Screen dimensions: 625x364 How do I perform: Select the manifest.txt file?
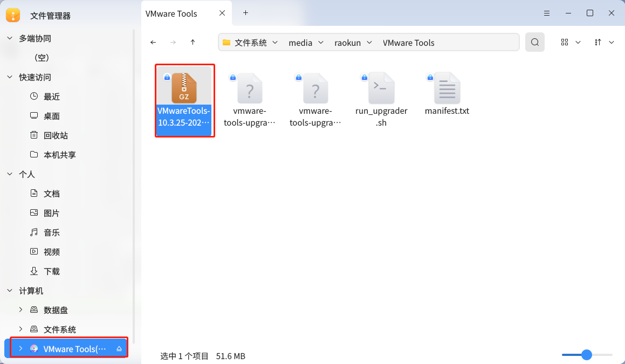tap(447, 94)
